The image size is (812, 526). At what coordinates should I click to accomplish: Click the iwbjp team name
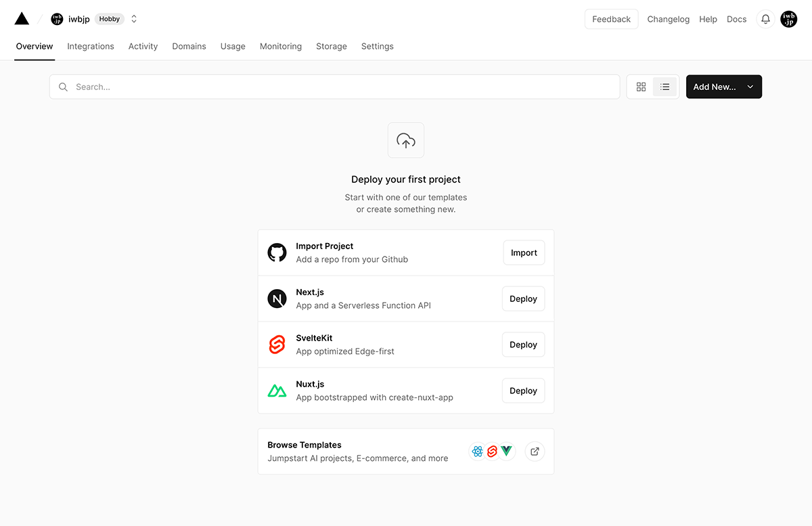click(x=79, y=19)
